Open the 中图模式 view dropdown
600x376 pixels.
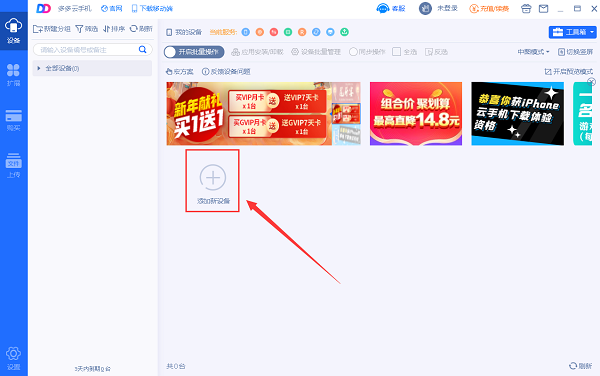pos(533,52)
